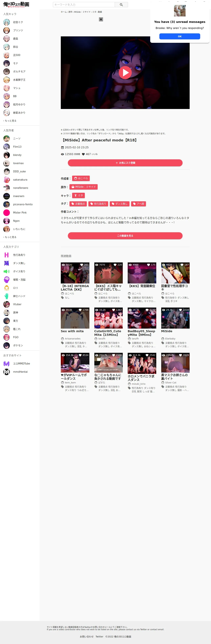
Task: Open author いちいちに
Action: [x=19, y=229]
